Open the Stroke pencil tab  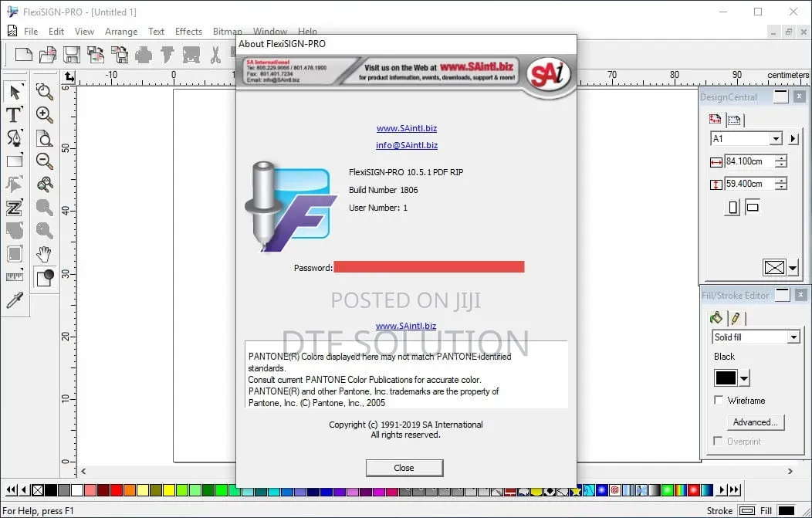pyautogui.click(x=736, y=318)
